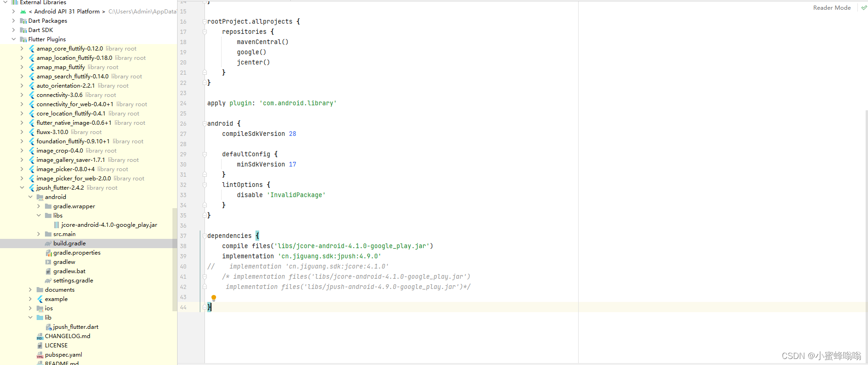Click the gradle.properties file icon
Screen dimensions: 868x365
pyautogui.click(x=48, y=253)
